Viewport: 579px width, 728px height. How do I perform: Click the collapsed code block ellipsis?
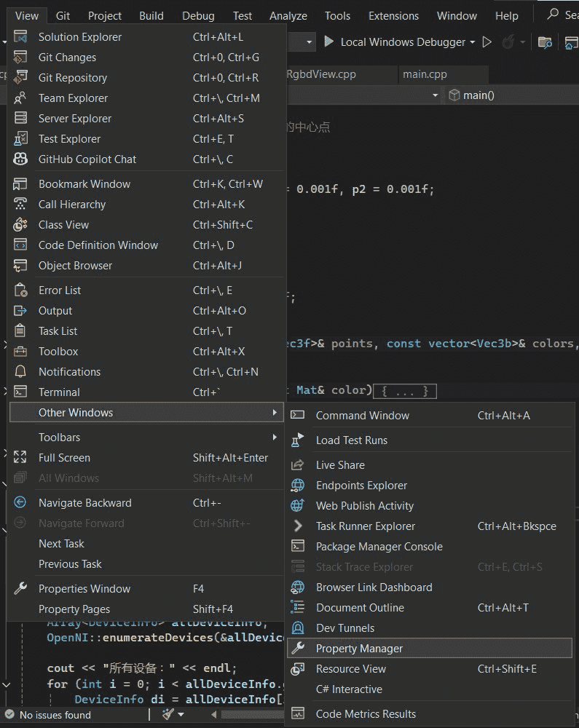coord(404,391)
